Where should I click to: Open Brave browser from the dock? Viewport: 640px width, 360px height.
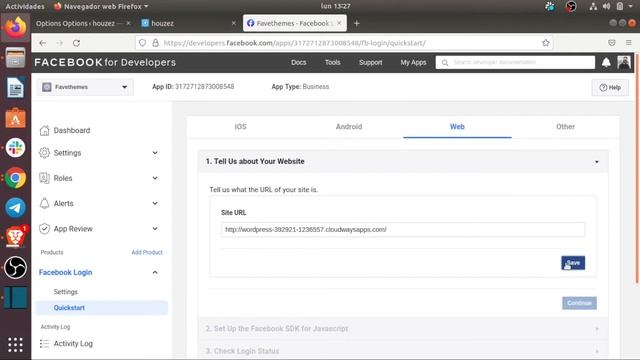pyautogui.click(x=16, y=238)
